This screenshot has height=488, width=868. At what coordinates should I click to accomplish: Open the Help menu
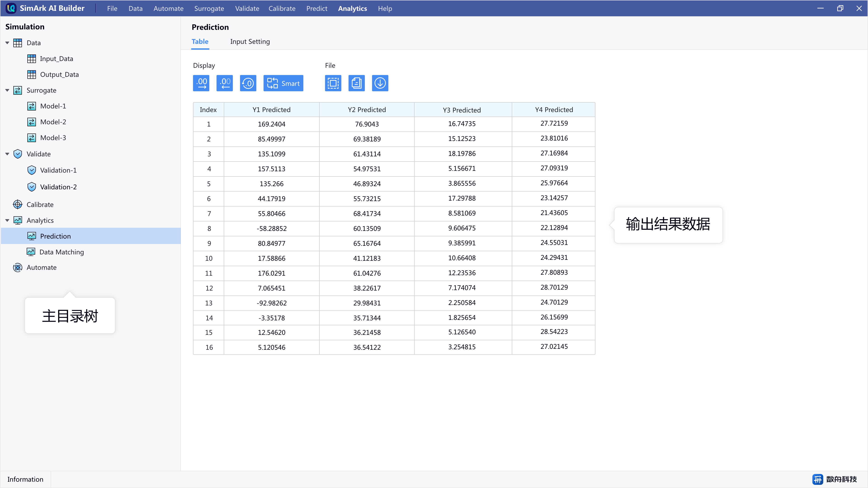click(x=385, y=8)
